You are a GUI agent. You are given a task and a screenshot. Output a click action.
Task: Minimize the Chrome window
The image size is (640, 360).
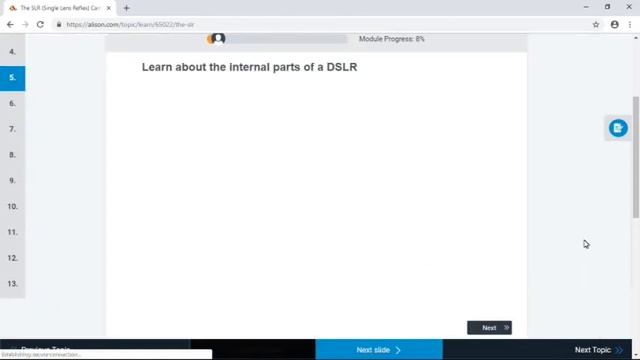586,7
